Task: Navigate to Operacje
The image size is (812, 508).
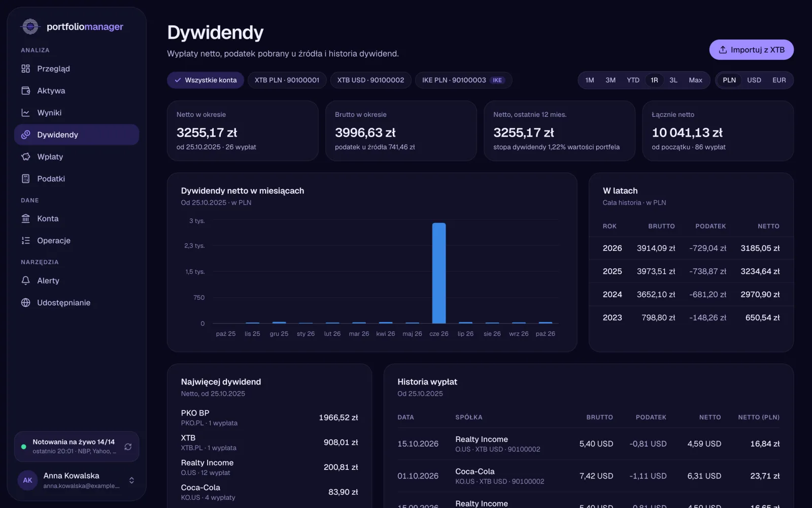Action: click(77, 240)
